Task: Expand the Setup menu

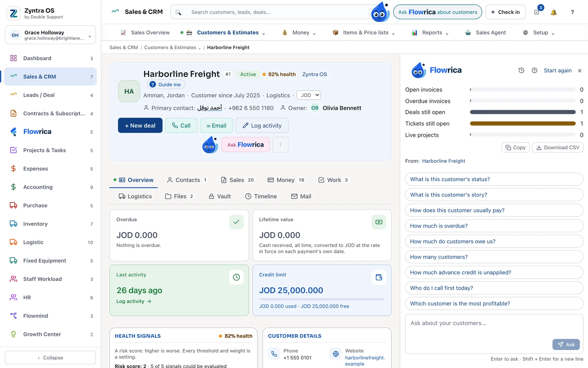Action: click(553, 34)
